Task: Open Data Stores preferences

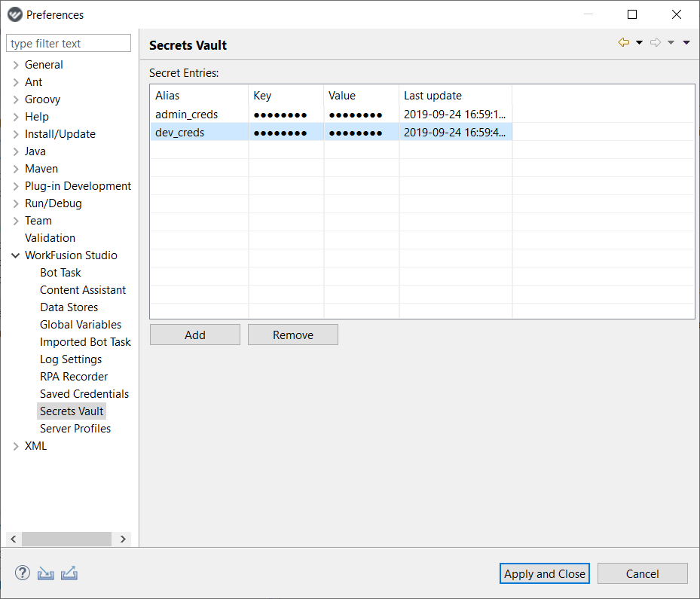Action: coord(69,307)
